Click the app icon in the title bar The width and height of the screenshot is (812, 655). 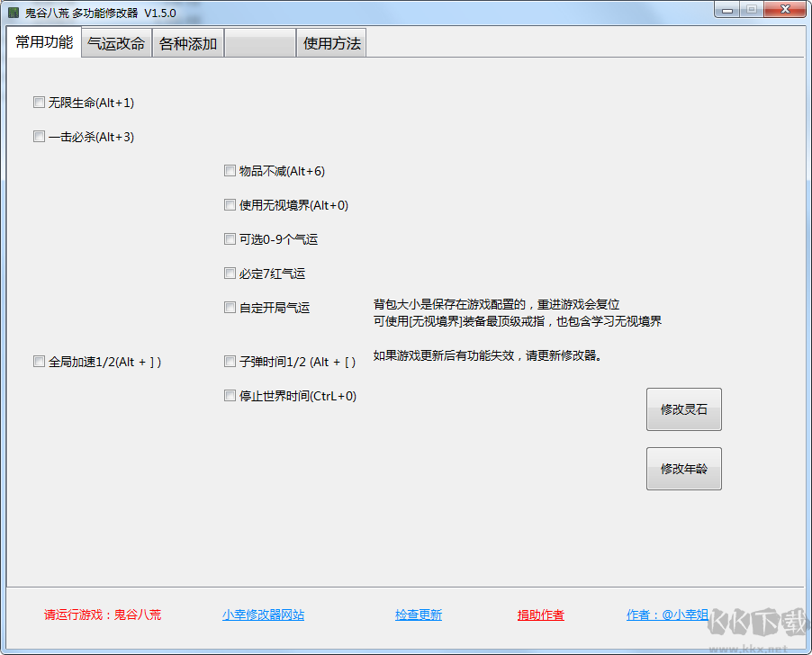point(14,13)
